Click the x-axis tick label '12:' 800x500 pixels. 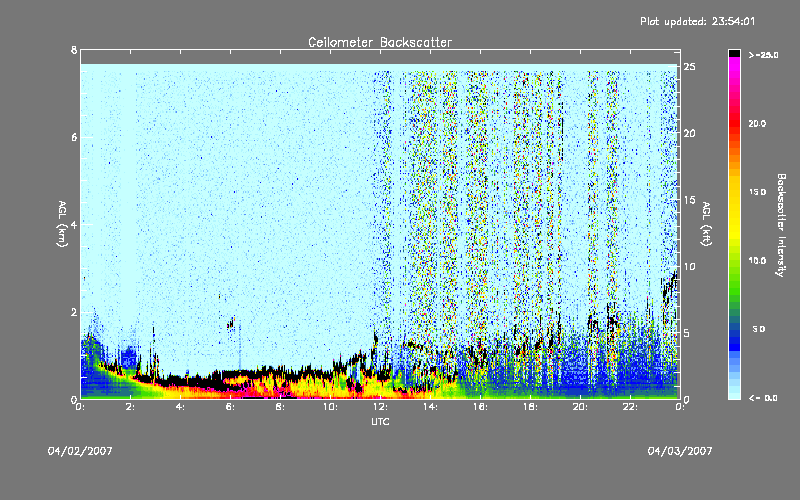coord(381,407)
